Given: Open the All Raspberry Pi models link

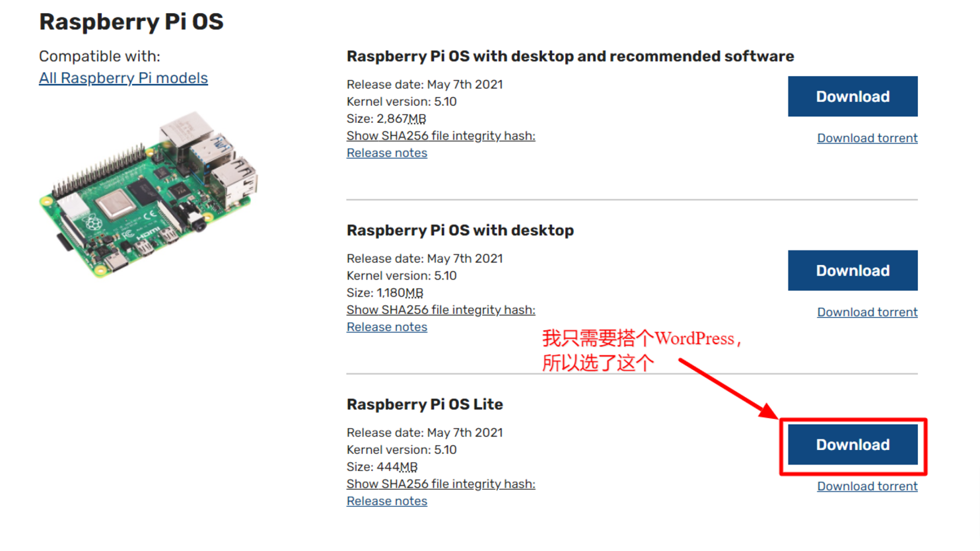Looking at the screenshot, I should 123,78.
